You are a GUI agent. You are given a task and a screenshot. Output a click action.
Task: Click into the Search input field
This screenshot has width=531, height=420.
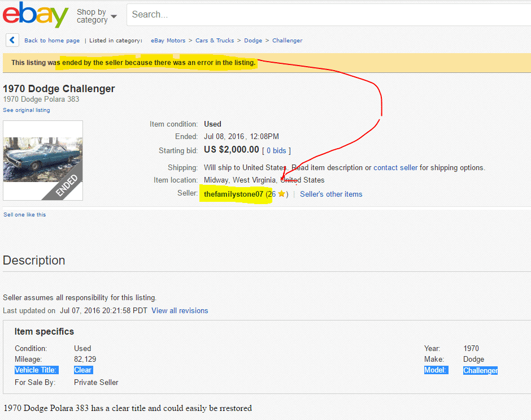(328, 15)
